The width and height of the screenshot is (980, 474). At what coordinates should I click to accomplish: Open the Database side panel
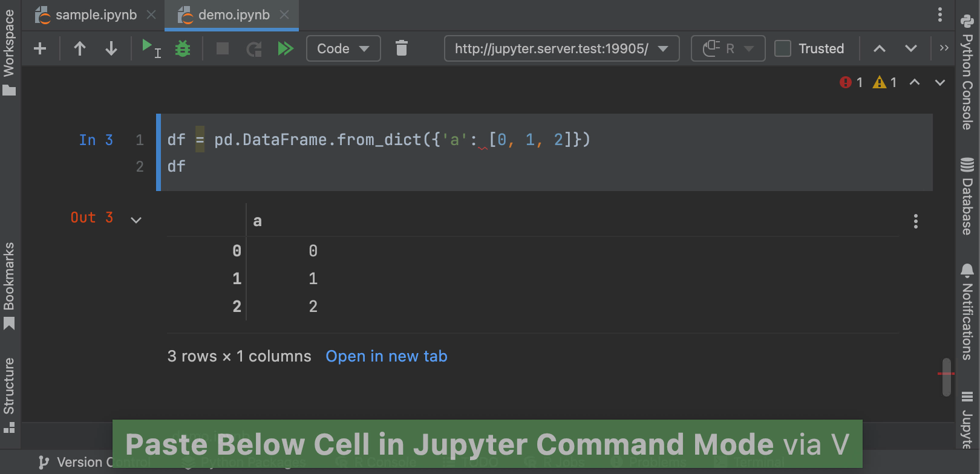click(x=967, y=196)
